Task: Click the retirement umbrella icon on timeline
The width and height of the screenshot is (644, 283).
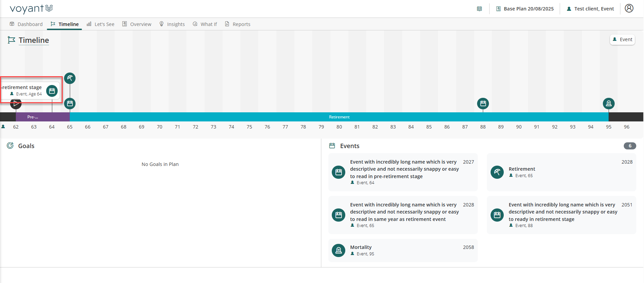Action: [x=70, y=78]
